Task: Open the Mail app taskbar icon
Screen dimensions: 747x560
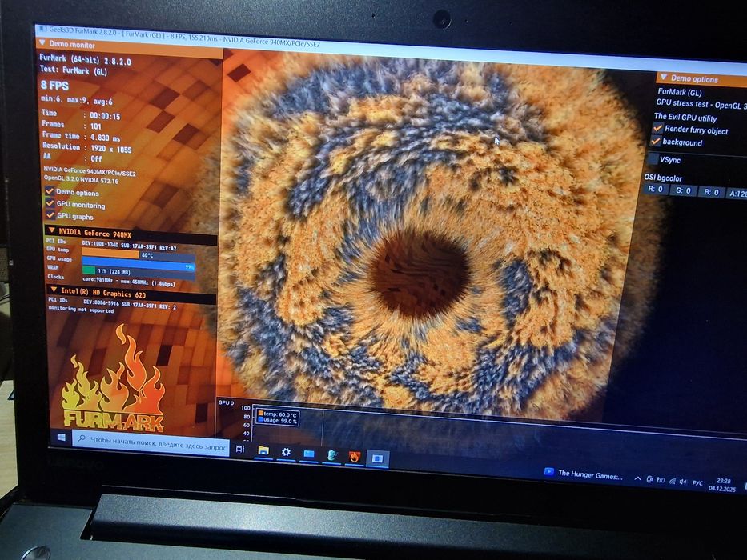Action: click(309, 454)
